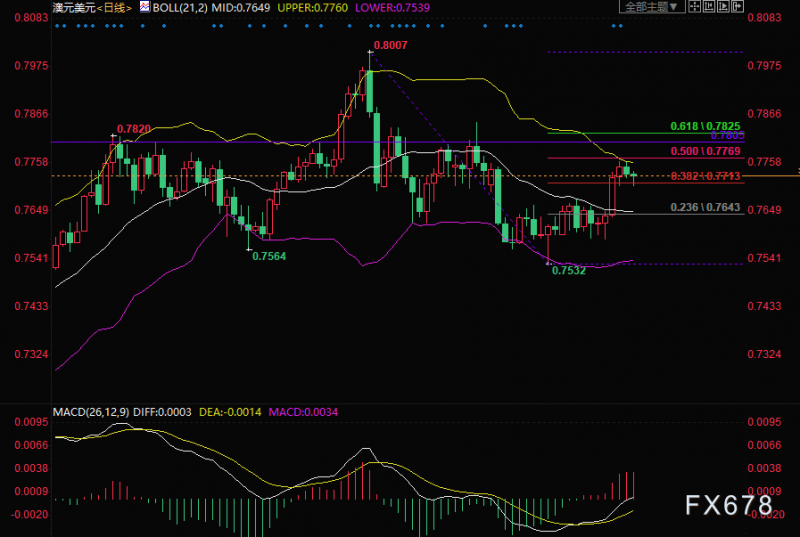Select the 0.500 \ 0.7769 Fibonacci label
This screenshot has width=800, height=537.
coord(705,151)
